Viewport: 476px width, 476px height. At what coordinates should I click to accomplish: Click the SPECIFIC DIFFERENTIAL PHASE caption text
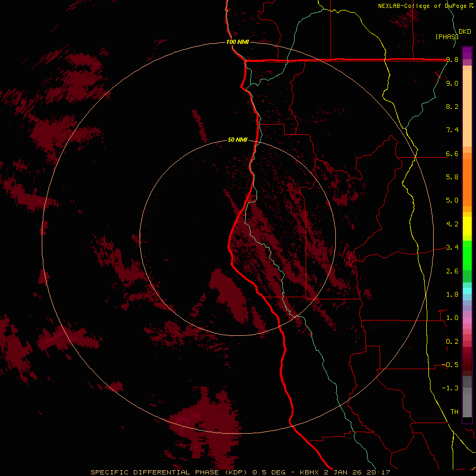click(154, 472)
